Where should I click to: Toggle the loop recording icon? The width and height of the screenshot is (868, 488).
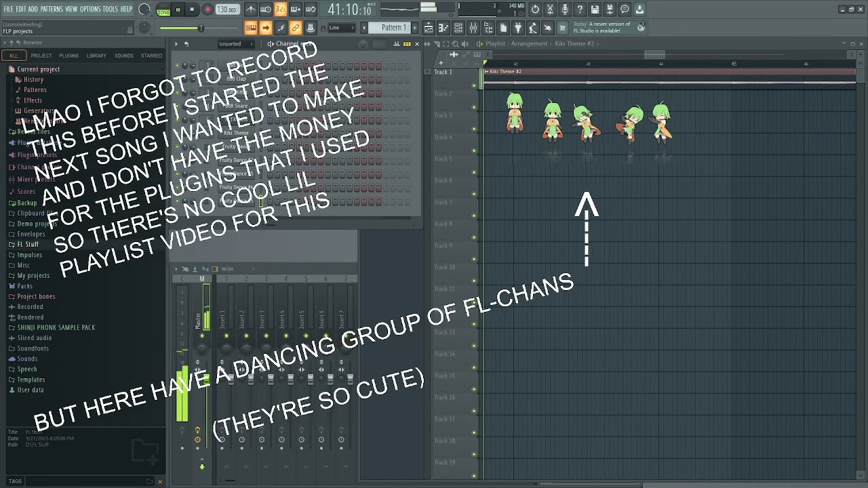pyautogui.click(x=310, y=9)
